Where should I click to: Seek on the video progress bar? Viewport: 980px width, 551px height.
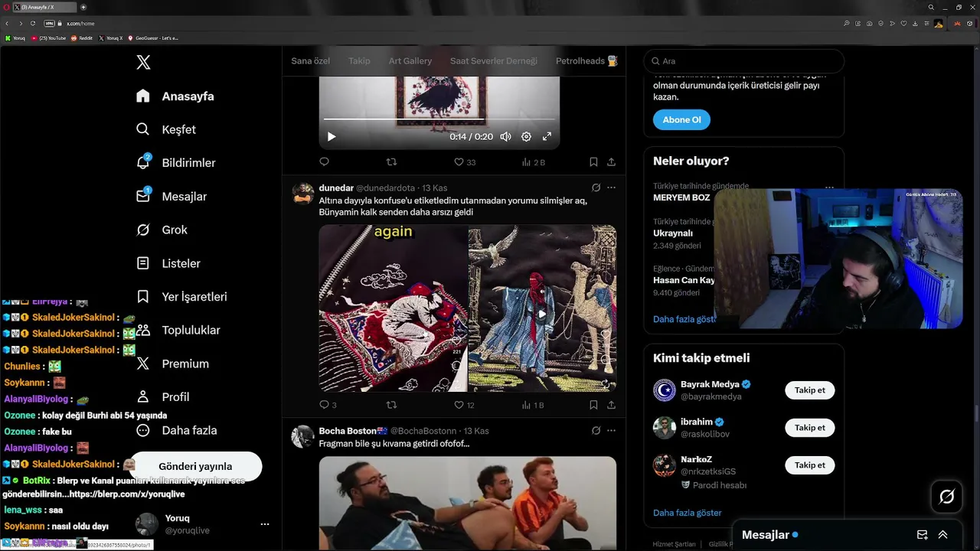click(x=439, y=119)
